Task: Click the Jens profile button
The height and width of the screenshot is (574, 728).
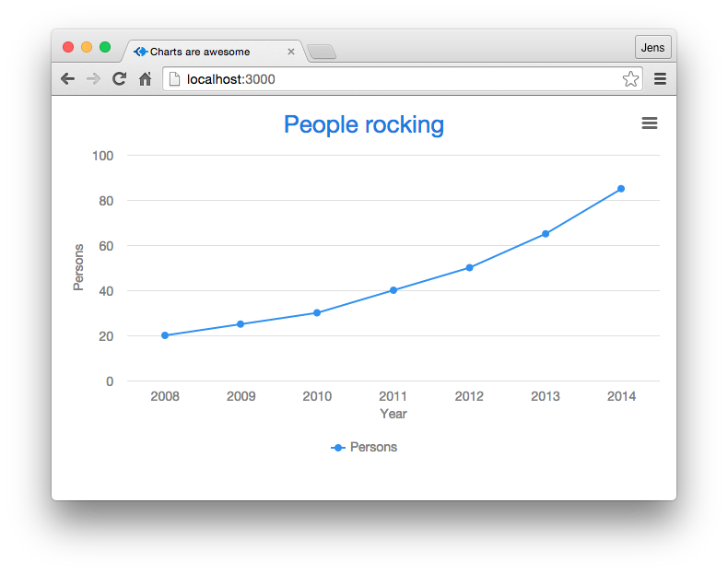Action: tap(652, 47)
